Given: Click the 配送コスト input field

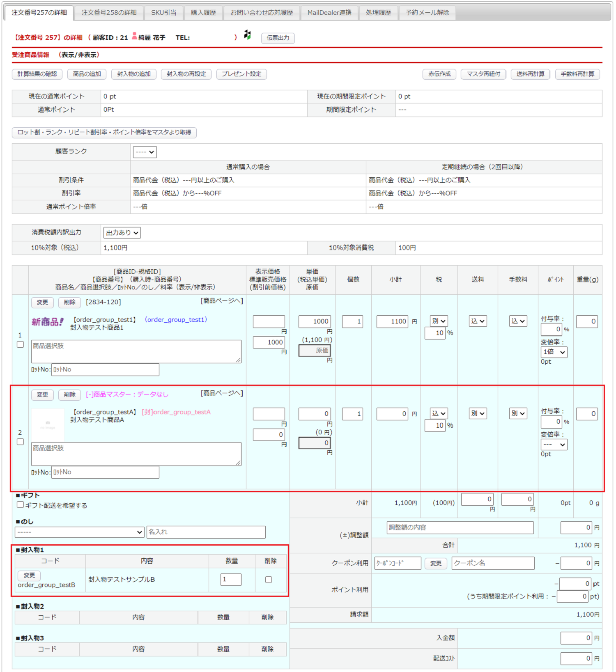Looking at the screenshot, I should click(576, 659).
